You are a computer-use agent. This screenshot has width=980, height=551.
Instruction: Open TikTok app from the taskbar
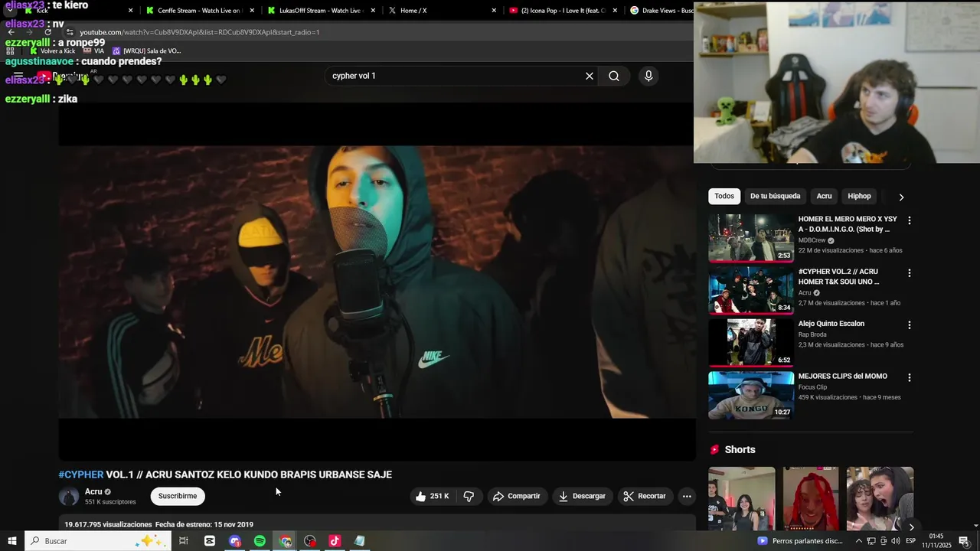[x=335, y=541]
